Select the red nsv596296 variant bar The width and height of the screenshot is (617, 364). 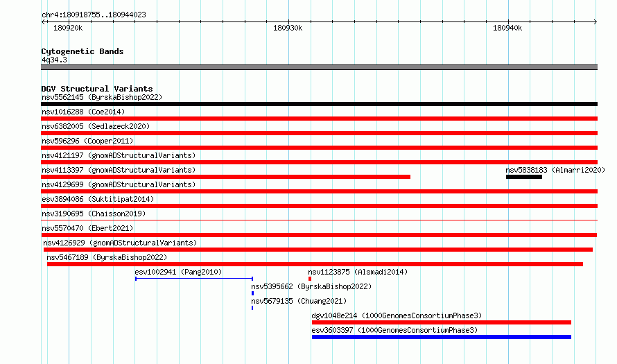tap(319, 148)
